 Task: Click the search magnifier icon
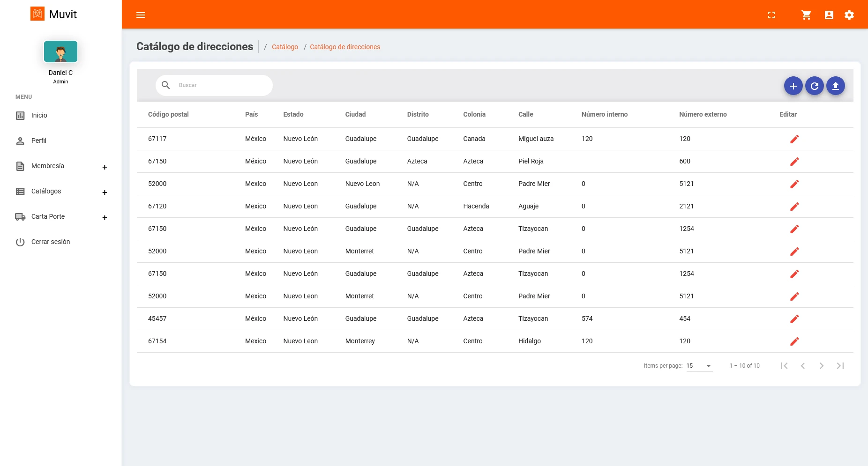pos(166,85)
